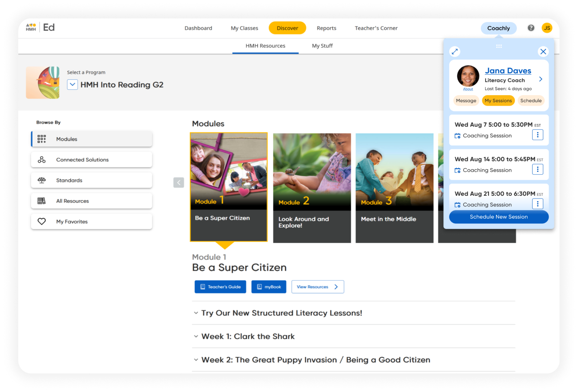Screen dimensions: 578x392
Task: Click Jana Daves profile photo
Action: coord(468,76)
